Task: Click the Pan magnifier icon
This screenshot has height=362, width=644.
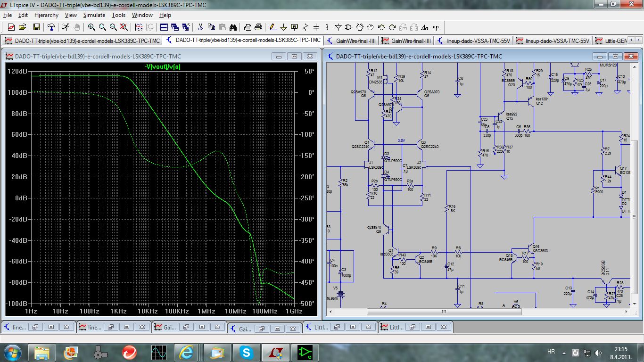Action: 102,27
